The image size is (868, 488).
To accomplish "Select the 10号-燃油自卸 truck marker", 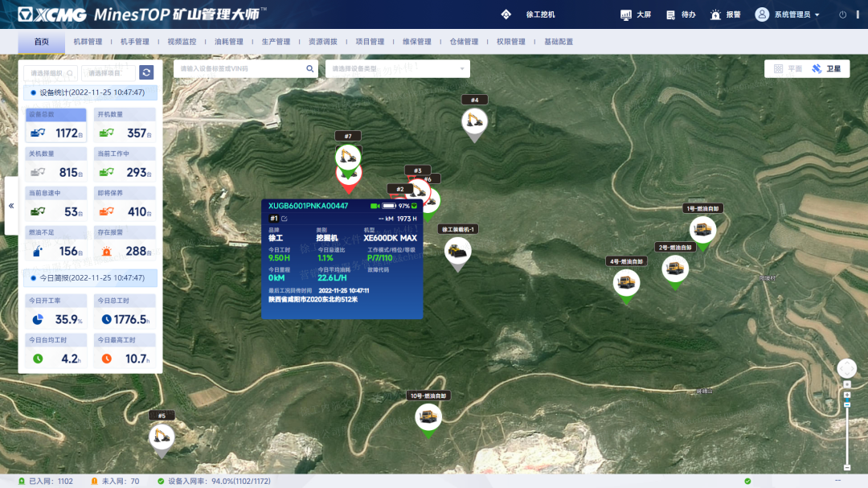I will 428,417.
